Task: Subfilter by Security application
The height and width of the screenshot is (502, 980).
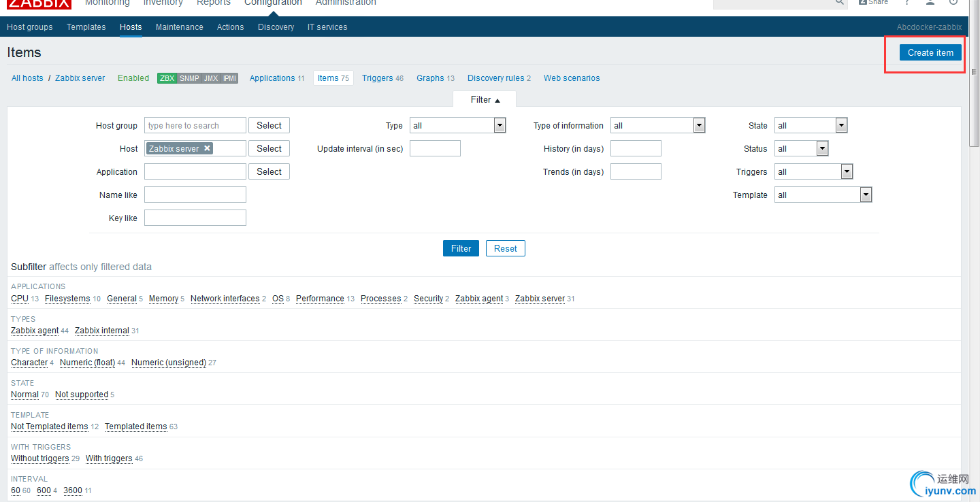Action: click(x=429, y=299)
